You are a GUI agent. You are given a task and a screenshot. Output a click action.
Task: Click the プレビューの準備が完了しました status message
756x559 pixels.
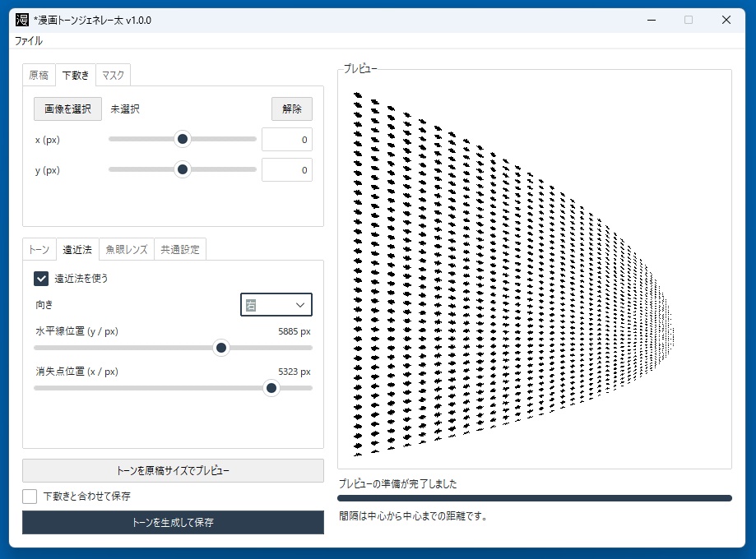coord(398,484)
